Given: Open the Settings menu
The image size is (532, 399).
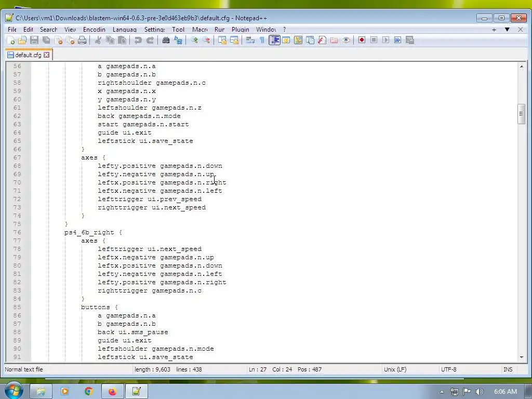Looking at the screenshot, I should click(155, 30).
